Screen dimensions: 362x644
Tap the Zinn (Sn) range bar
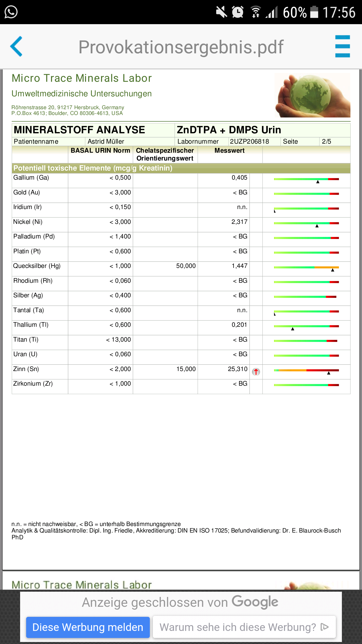[306, 370]
